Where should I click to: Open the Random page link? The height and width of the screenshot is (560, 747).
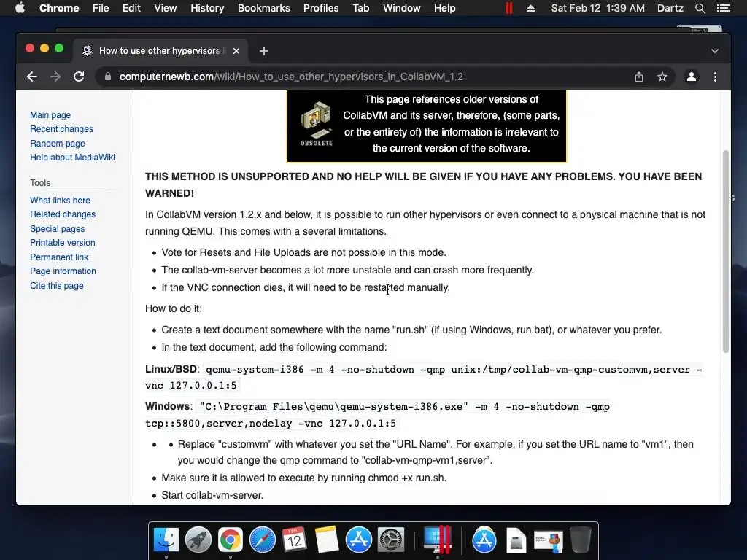(58, 144)
